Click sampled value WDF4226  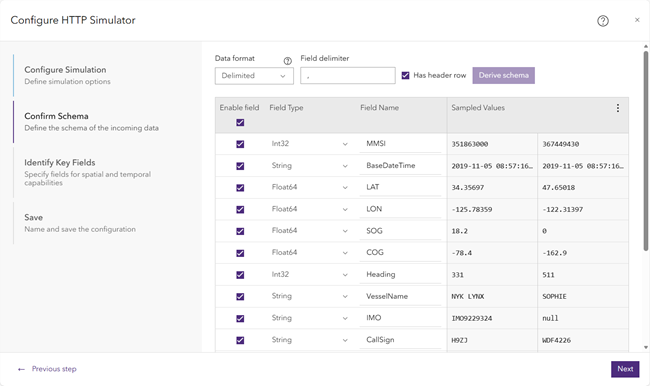click(556, 340)
